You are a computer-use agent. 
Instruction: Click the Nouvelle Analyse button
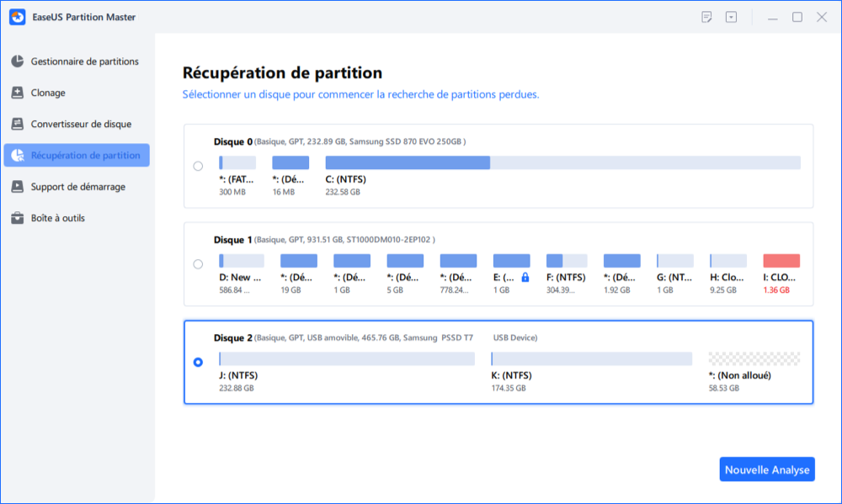click(767, 470)
